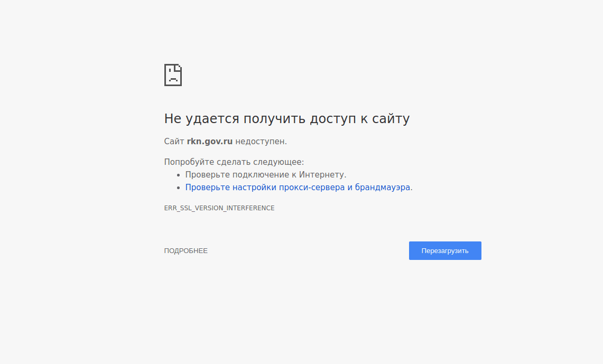Click the first bullet point marker
The width and height of the screenshot is (603, 364).
tap(179, 174)
